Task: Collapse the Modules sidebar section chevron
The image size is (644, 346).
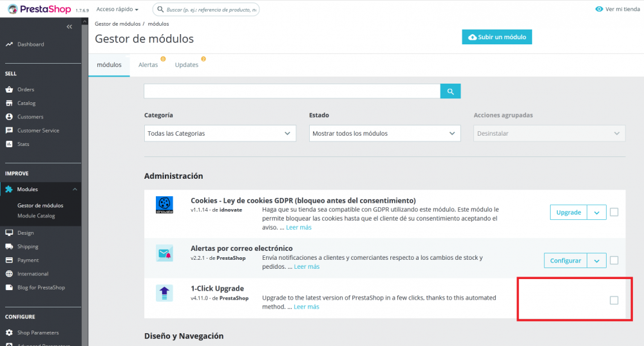Action: [75, 189]
